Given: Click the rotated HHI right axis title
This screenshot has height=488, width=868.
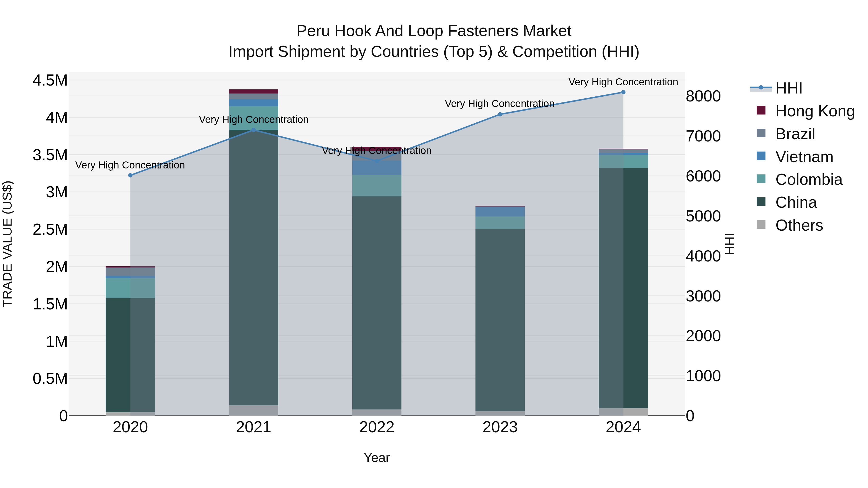Looking at the screenshot, I should coord(730,244).
